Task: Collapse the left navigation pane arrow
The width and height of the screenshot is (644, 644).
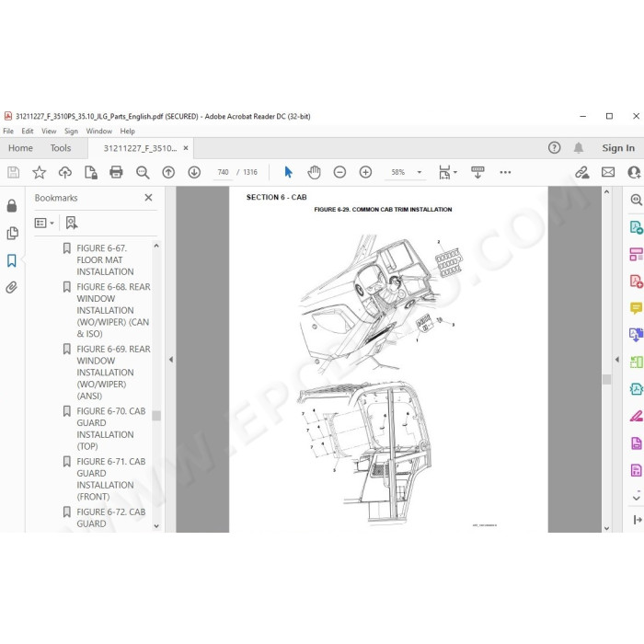Action: point(171,360)
